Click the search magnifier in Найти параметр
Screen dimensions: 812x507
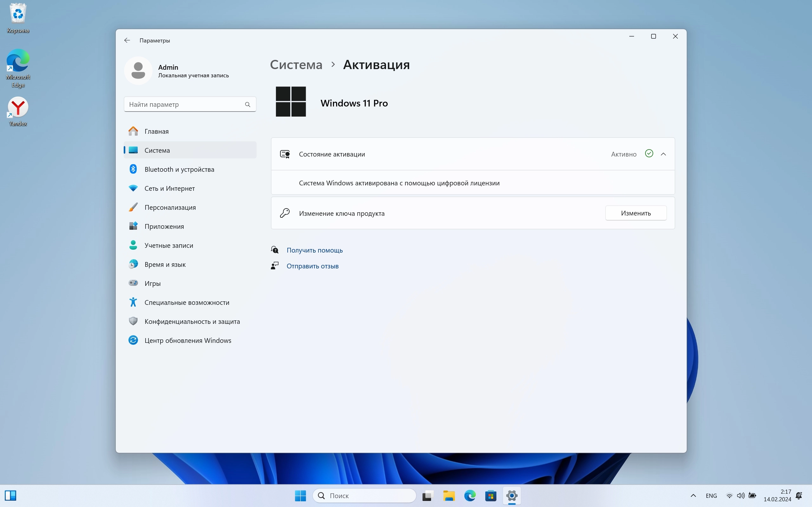click(x=248, y=104)
